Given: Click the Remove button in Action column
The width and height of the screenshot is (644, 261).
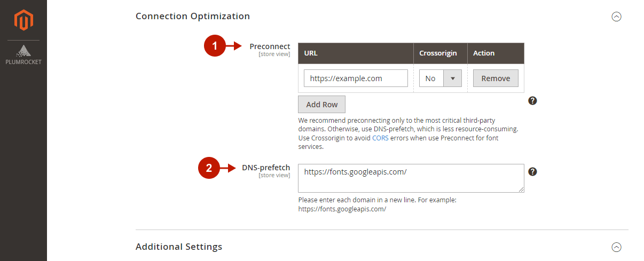Looking at the screenshot, I should tap(496, 78).
